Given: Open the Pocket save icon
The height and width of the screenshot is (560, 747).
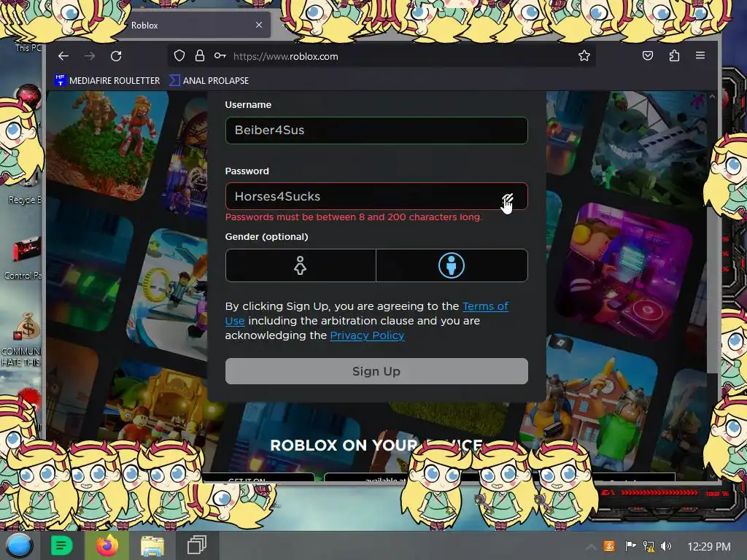Looking at the screenshot, I should click(x=648, y=55).
